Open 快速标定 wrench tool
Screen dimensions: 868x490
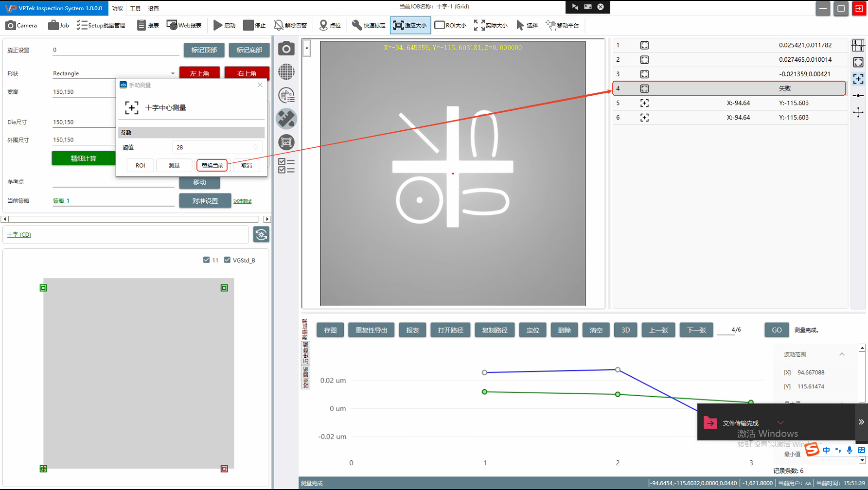[x=369, y=25]
